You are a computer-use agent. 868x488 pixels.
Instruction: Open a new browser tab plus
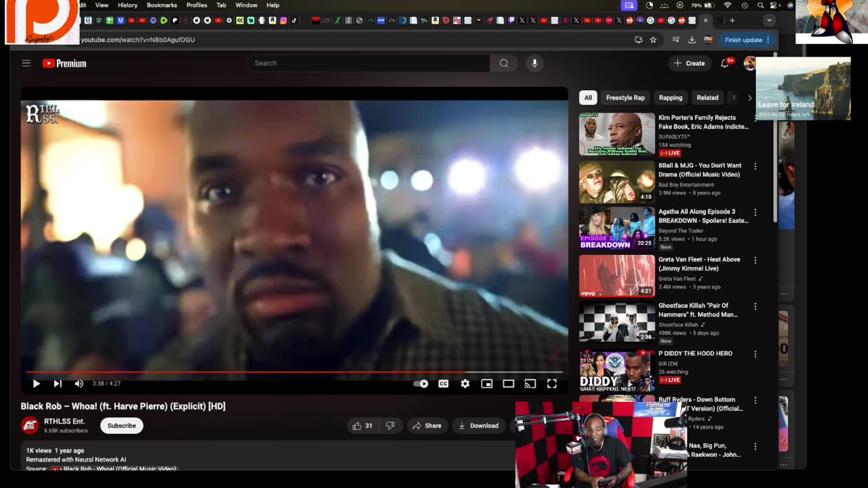tap(732, 20)
